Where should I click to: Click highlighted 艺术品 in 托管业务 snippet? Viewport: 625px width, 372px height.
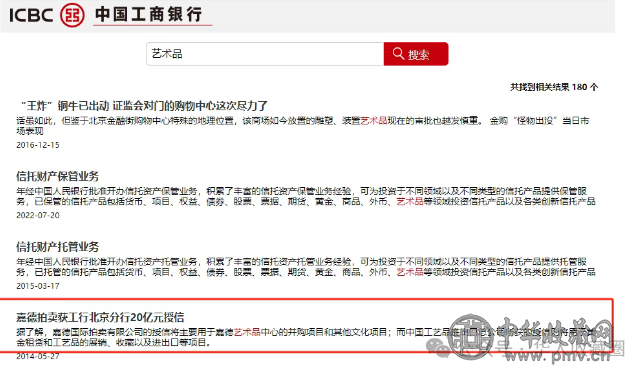(x=410, y=272)
